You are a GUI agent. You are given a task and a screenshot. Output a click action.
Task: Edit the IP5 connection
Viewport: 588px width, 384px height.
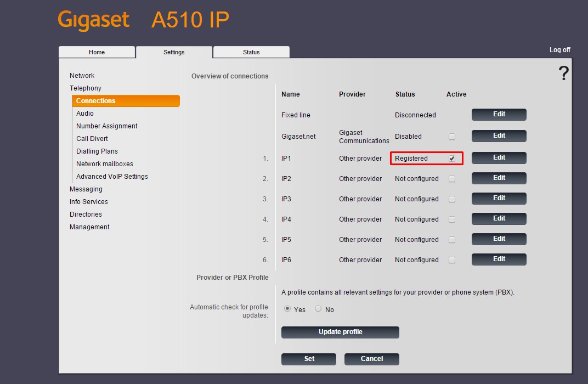tap(499, 239)
